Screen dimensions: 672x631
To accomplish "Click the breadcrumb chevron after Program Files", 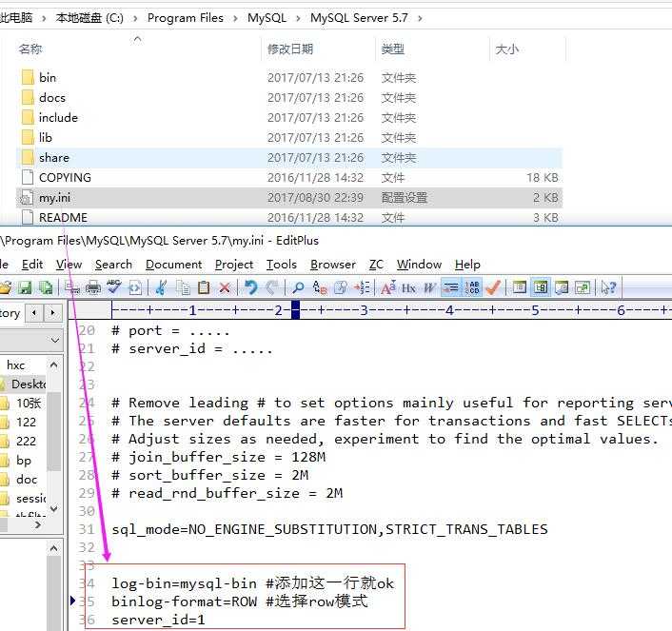I will pyautogui.click(x=235, y=18).
